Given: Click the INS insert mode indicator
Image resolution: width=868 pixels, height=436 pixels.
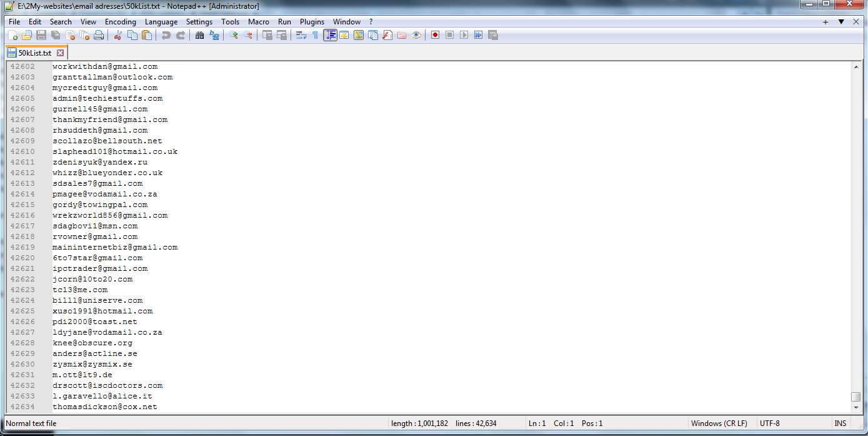Looking at the screenshot, I should (x=841, y=423).
